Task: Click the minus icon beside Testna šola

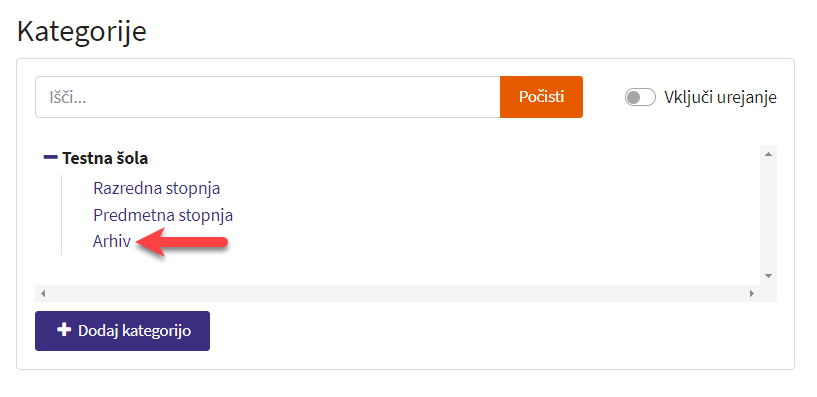Action: 51,157
